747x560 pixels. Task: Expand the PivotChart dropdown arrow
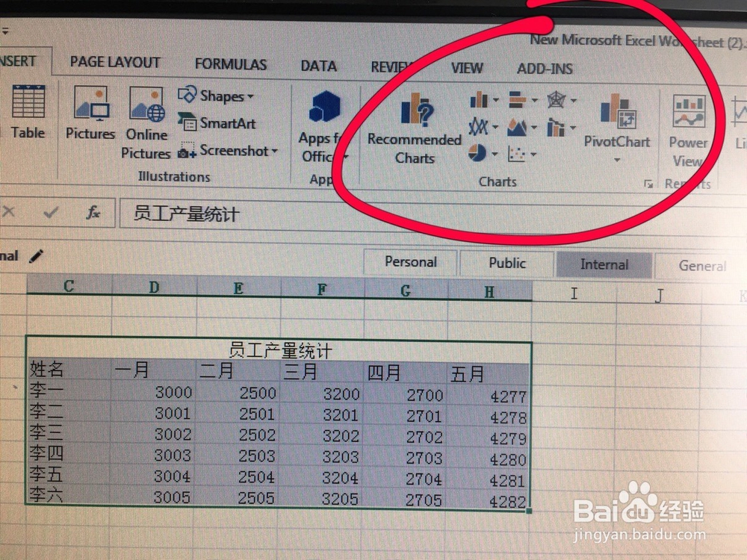click(x=617, y=160)
